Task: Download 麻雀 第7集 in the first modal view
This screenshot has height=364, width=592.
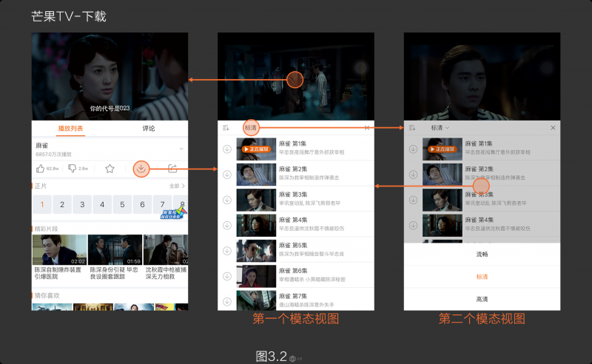Action: [x=227, y=301]
